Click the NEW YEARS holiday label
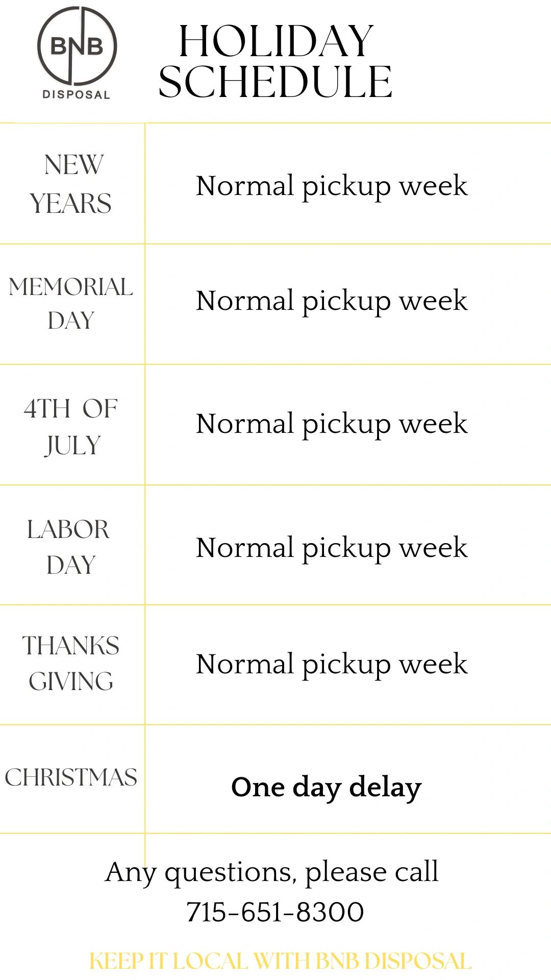Image resolution: width=551 pixels, height=980 pixels. point(71,184)
